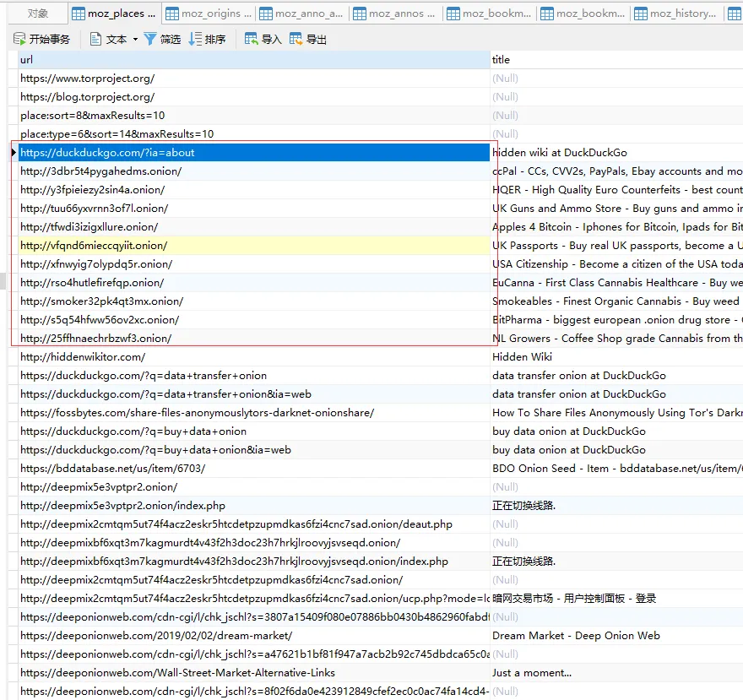
Task: Switch to the 对象 tab
Action: [38, 14]
